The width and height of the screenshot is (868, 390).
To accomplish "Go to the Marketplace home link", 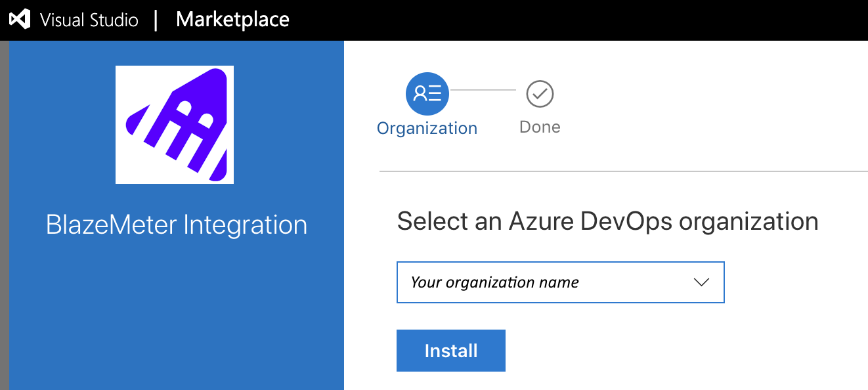I will tap(232, 20).
